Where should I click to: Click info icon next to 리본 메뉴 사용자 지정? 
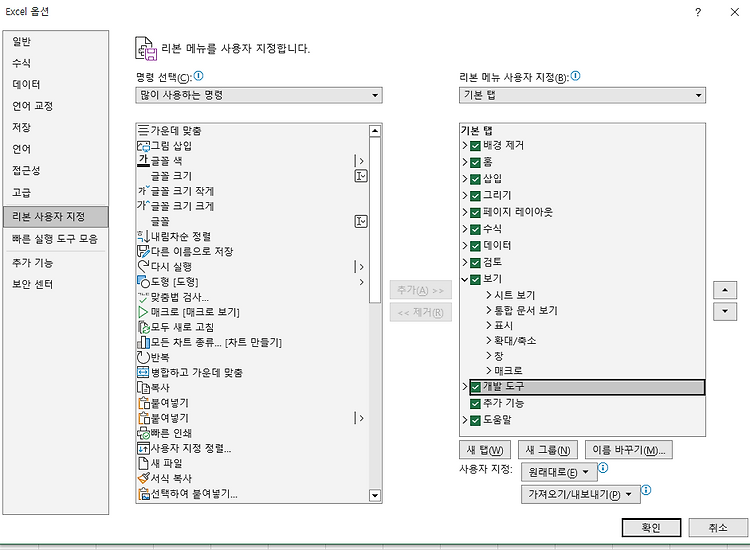[x=576, y=76]
